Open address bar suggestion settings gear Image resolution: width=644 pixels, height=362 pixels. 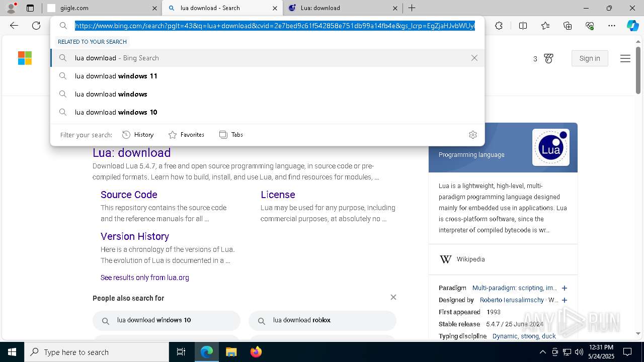[x=472, y=135]
